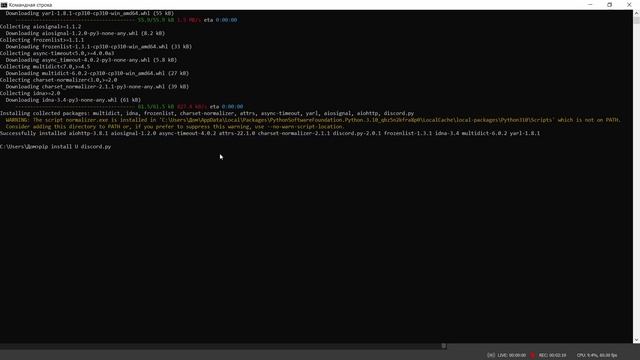The width and height of the screenshot is (640, 360).
Task: Click the Командная строка window title text
Action: coord(31,5)
